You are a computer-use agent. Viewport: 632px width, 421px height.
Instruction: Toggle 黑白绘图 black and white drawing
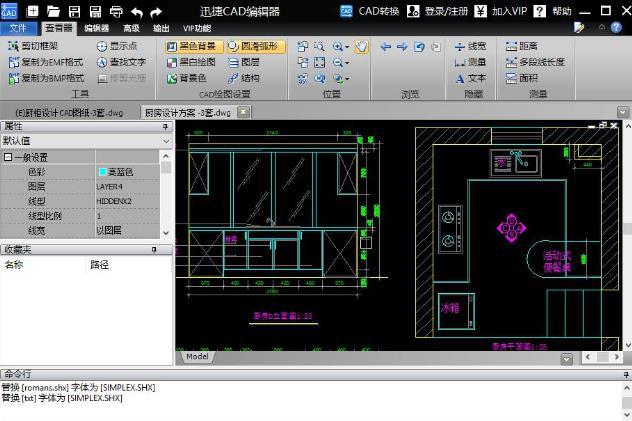[191, 62]
